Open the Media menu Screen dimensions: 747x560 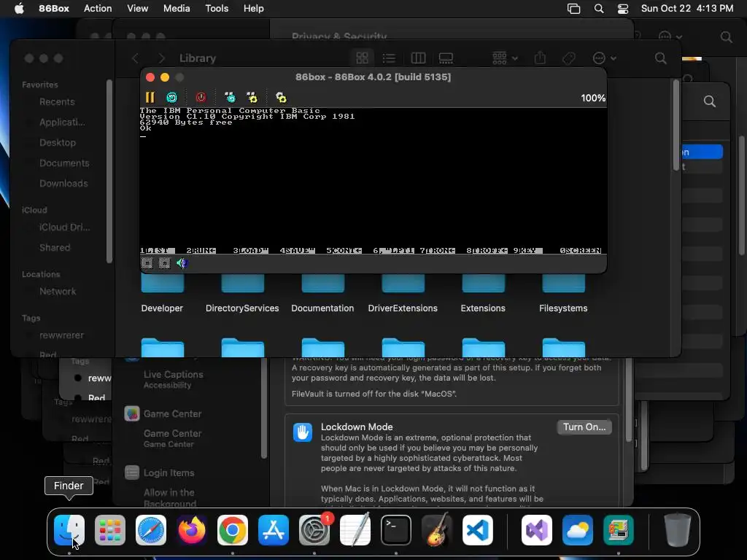177,9
